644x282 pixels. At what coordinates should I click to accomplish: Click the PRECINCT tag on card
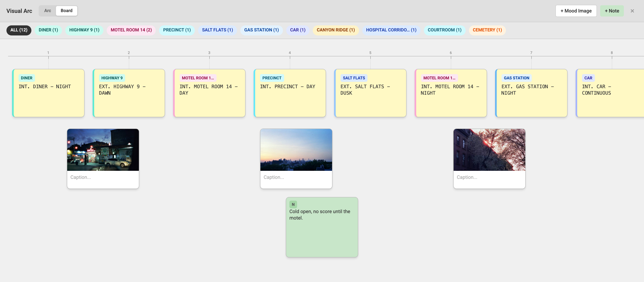coord(272,78)
